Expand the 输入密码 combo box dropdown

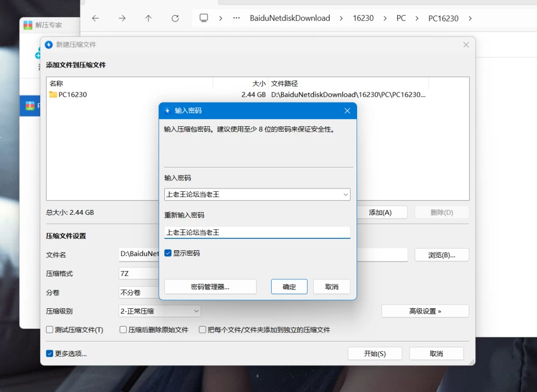click(345, 194)
